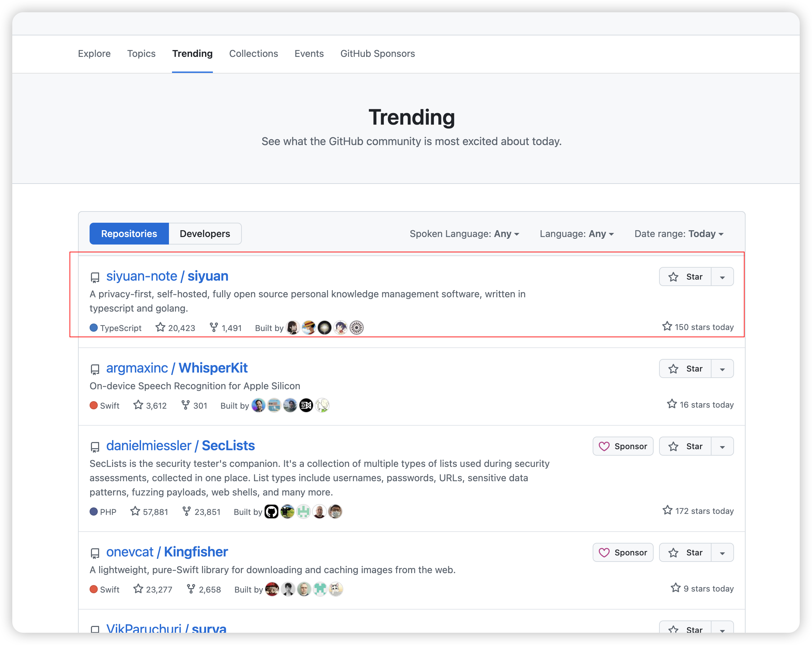
Task: Click star count icon for siyuan repo
Action: (x=160, y=327)
